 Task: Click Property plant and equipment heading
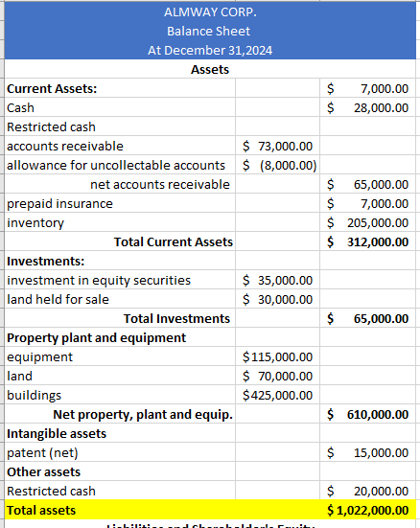120,337
